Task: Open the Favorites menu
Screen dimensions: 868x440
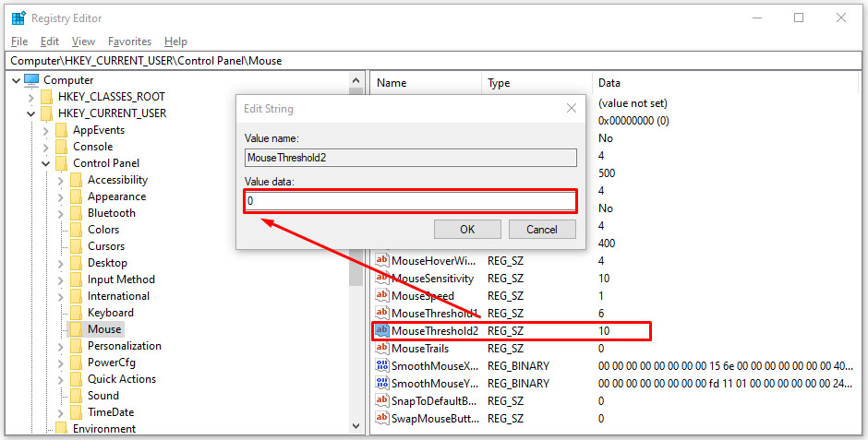Action: point(129,42)
